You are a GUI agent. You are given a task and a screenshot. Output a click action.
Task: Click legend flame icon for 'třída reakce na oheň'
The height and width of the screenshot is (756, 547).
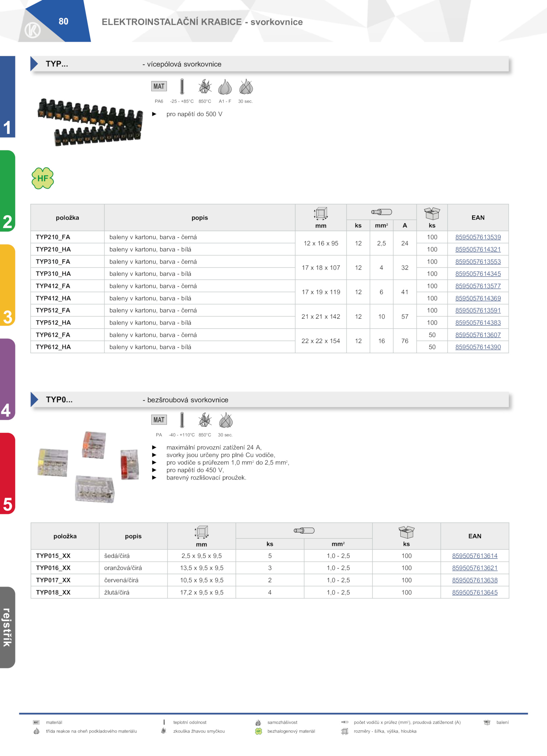click(x=37, y=731)
